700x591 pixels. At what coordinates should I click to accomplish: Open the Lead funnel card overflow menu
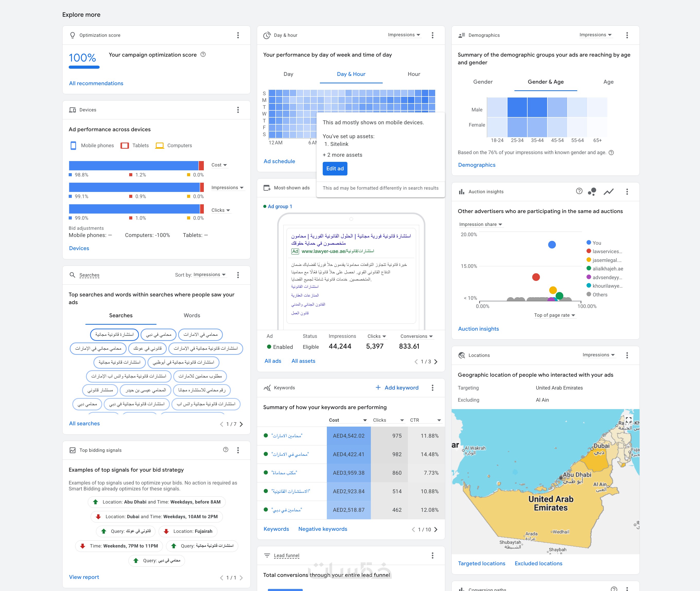tap(433, 555)
